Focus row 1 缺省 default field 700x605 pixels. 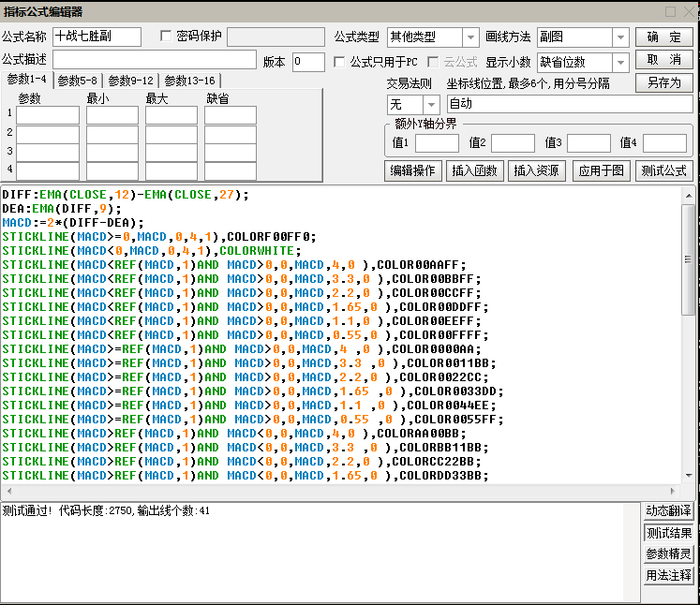tap(231, 115)
